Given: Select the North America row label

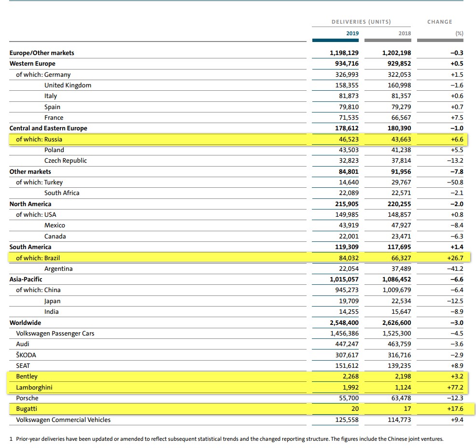Looking at the screenshot, I should coord(30,204).
